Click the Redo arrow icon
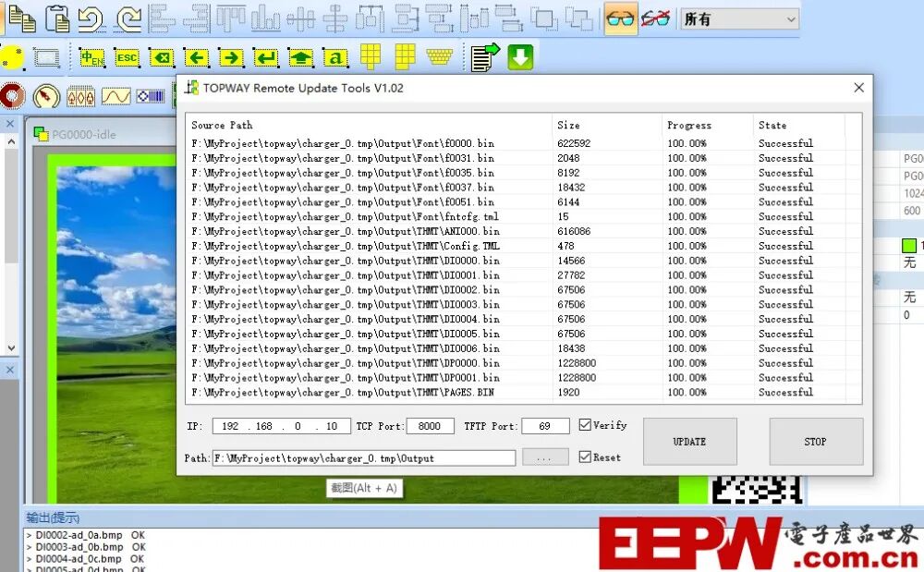924x572 pixels. pos(128,18)
